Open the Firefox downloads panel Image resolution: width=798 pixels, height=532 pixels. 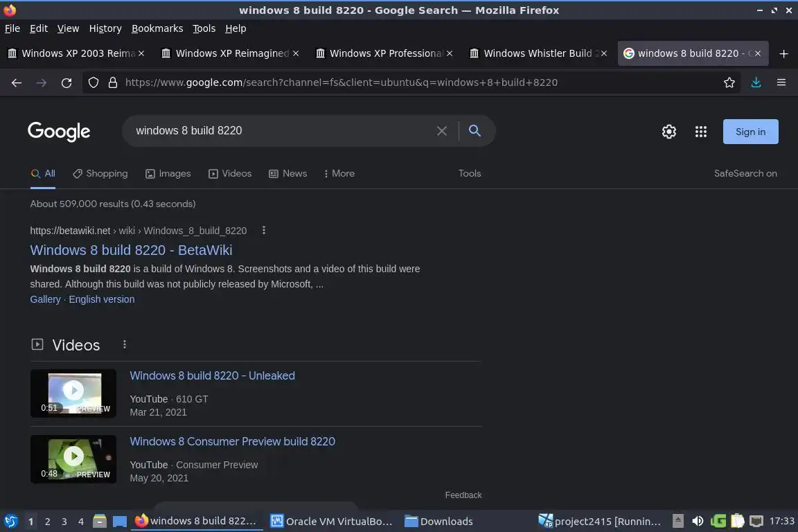pyautogui.click(x=756, y=82)
